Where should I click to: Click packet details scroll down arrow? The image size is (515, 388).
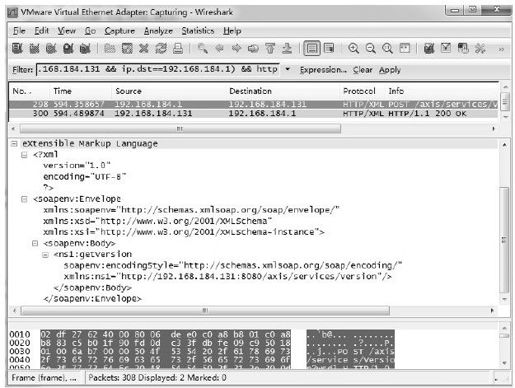[x=505, y=299]
